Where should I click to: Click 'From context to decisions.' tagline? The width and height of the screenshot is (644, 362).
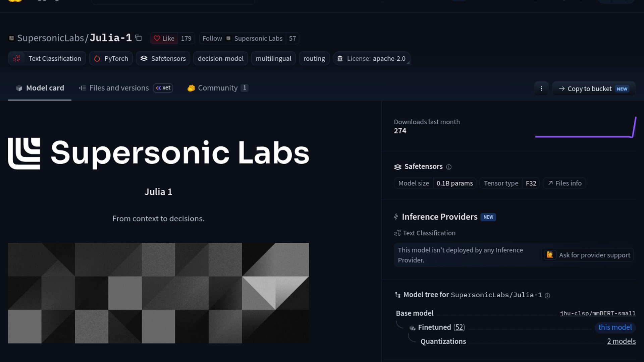click(158, 219)
